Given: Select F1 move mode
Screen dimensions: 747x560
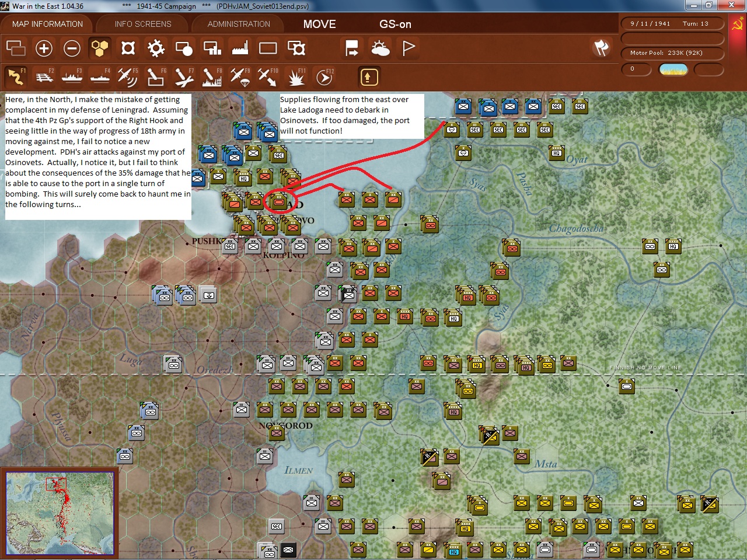Looking at the screenshot, I should (16, 77).
